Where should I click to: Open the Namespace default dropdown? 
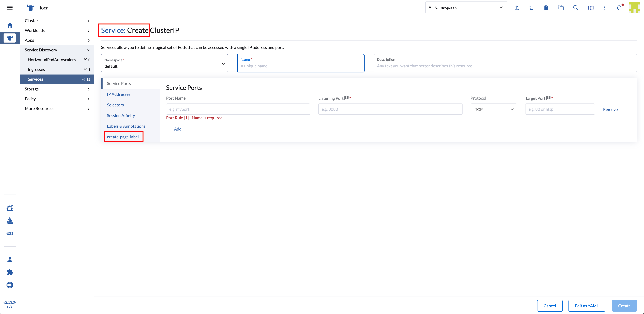[164, 63]
